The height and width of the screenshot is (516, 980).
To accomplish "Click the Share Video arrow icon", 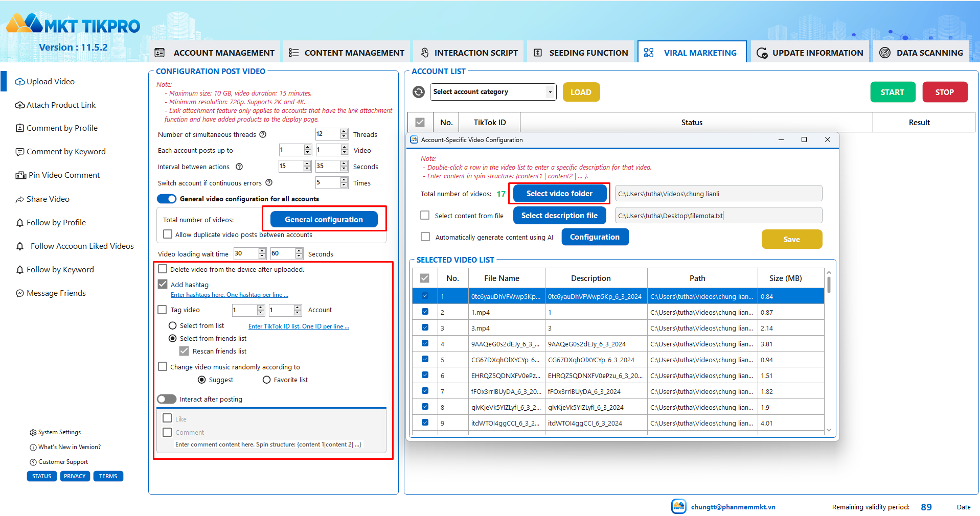I will click(20, 199).
